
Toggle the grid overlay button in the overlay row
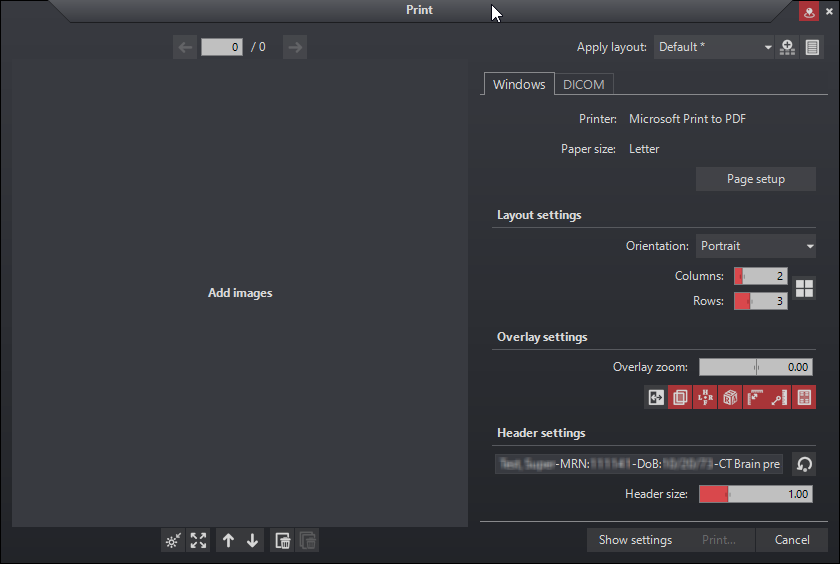click(804, 398)
